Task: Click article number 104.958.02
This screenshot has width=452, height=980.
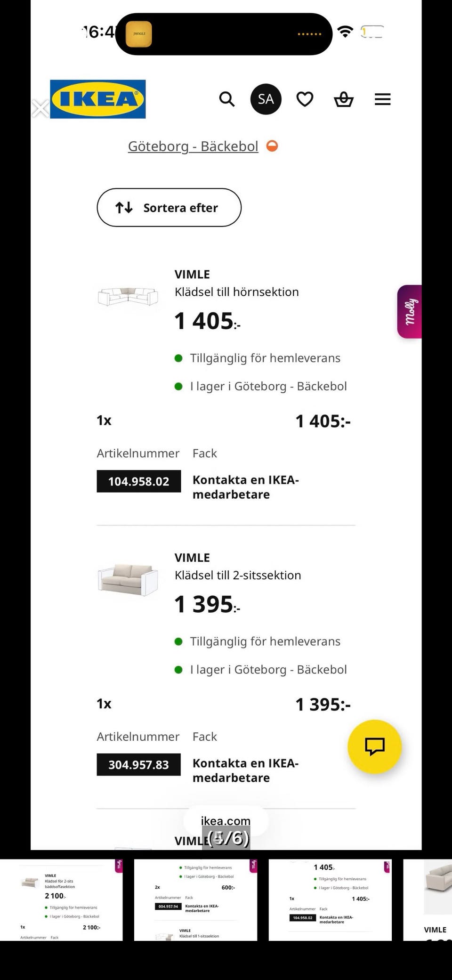Action: point(139,481)
